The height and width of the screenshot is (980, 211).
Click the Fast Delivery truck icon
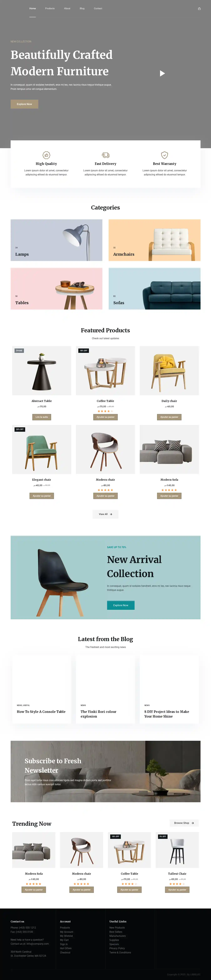[x=105, y=155]
